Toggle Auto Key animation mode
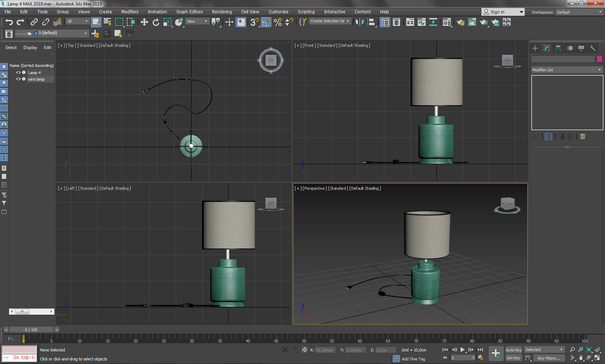The width and height of the screenshot is (605, 364). 514,350
